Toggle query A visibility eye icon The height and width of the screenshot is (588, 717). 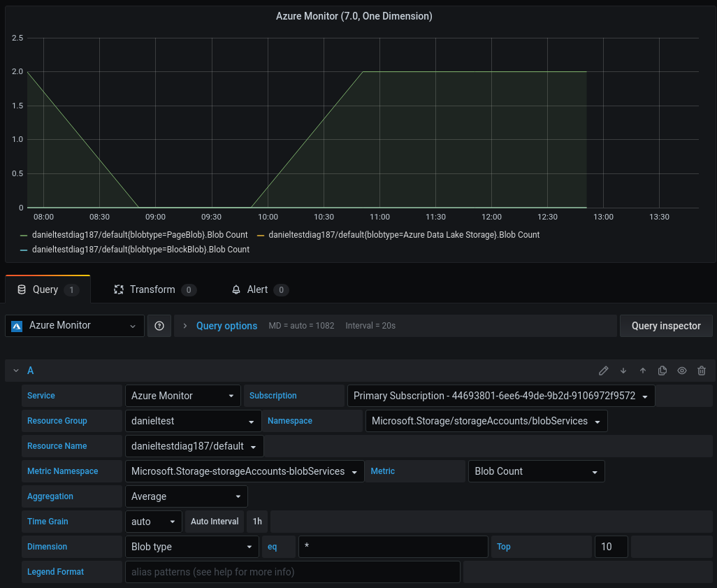pos(682,371)
